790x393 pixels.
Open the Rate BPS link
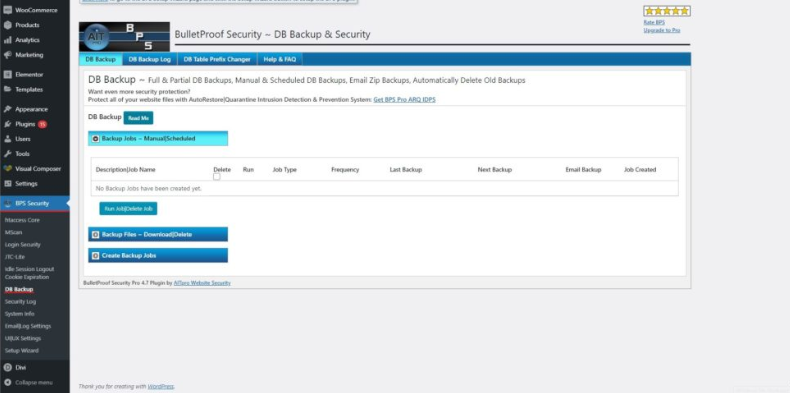click(654, 22)
